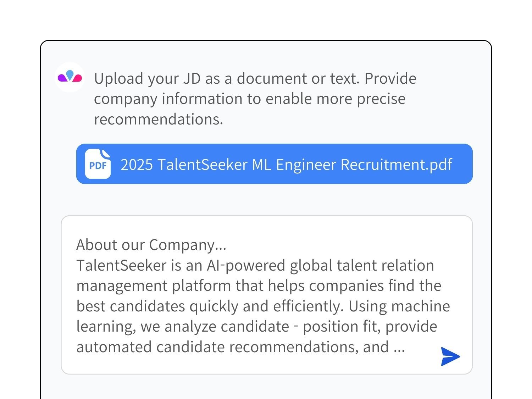This screenshot has width=532, height=399.
Task: Click the pink petal of the logo
Action: pyautogui.click(x=77, y=78)
